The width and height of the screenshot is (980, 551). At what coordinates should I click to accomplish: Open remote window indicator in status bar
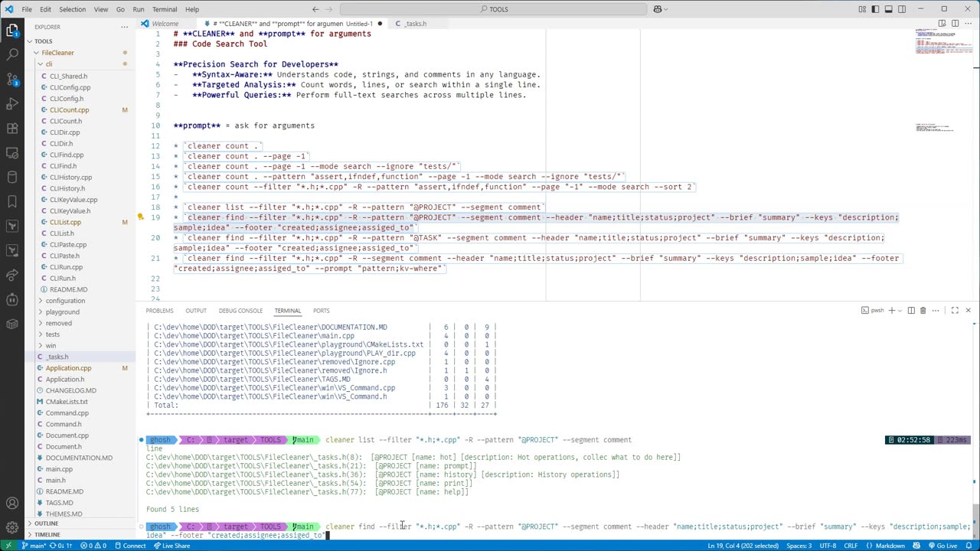[8, 546]
